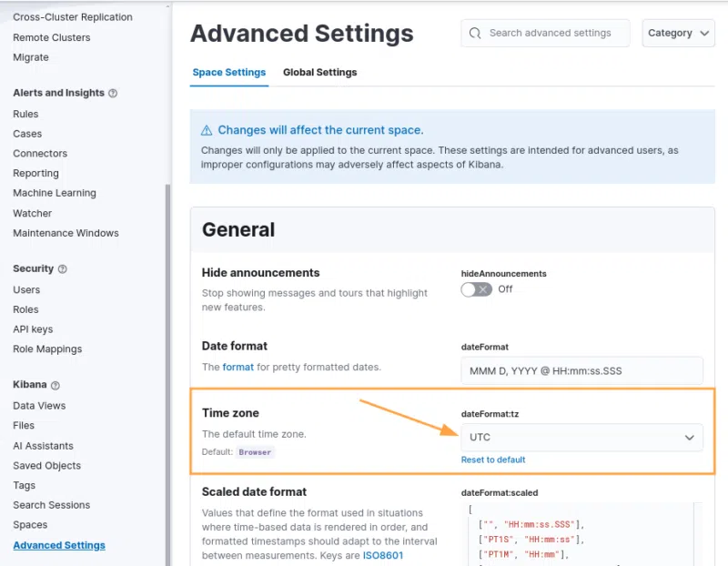Toggle the hideAnnouncements switch
728x566 pixels.
pos(476,289)
